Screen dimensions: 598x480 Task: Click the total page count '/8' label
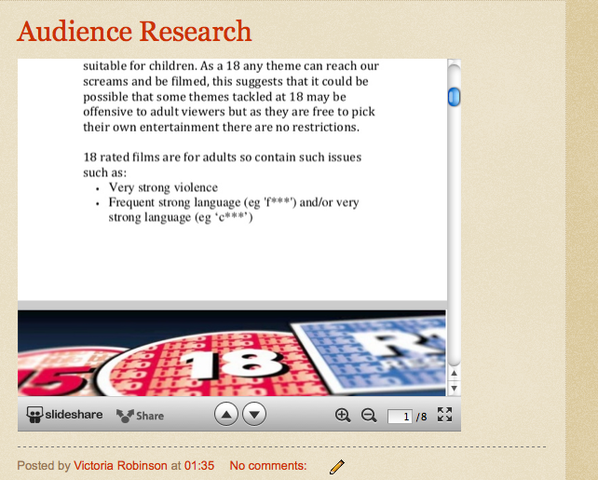[x=421, y=417]
